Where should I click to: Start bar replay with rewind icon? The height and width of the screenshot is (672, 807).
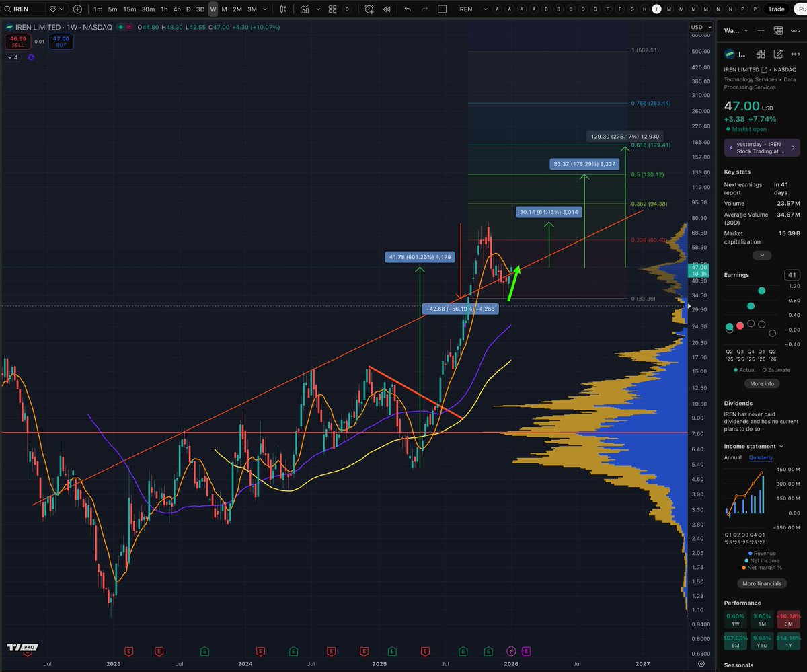[x=387, y=9]
